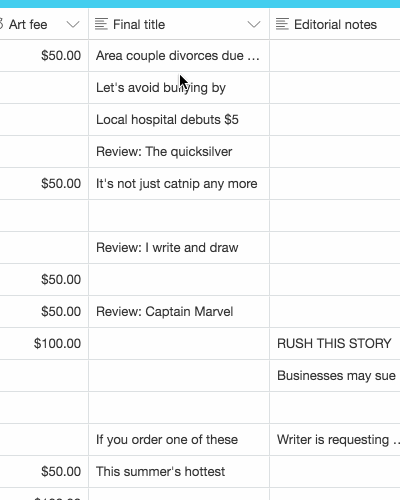
Task: Select the 'Review: I write and draw' cell
Action: pos(179,248)
